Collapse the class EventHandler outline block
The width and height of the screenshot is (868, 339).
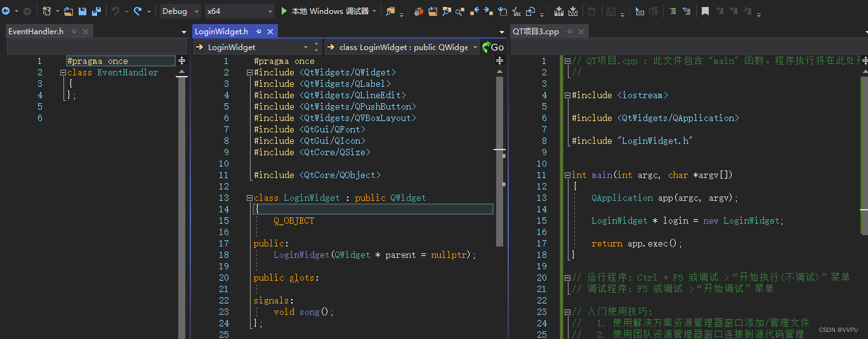click(63, 73)
